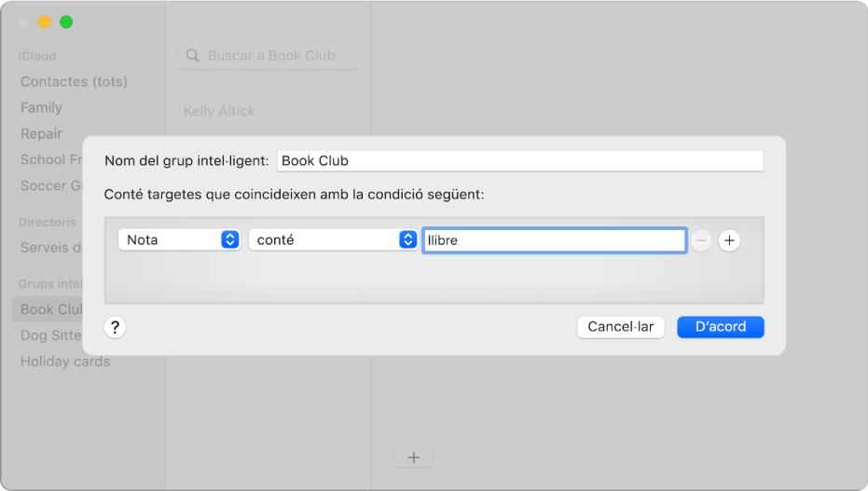Edit the smart group name field
This screenshot has height=491, width=868.
pos(519,160)
